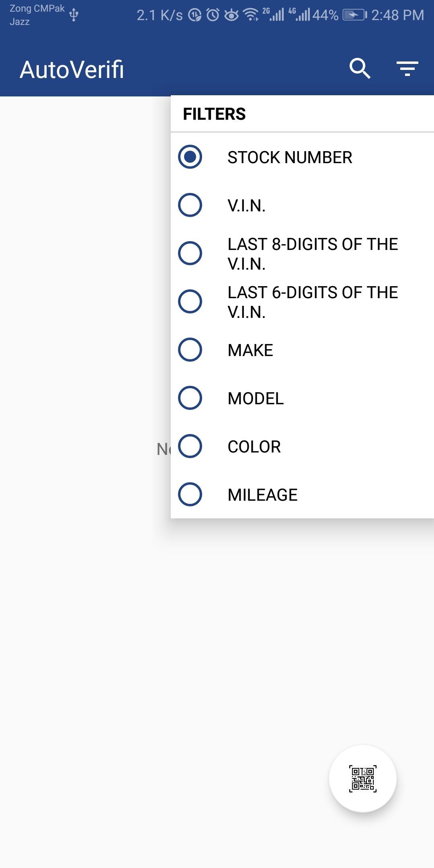Tap the alarm clock status icon
The image size is (434, 868).
(213, 15)
